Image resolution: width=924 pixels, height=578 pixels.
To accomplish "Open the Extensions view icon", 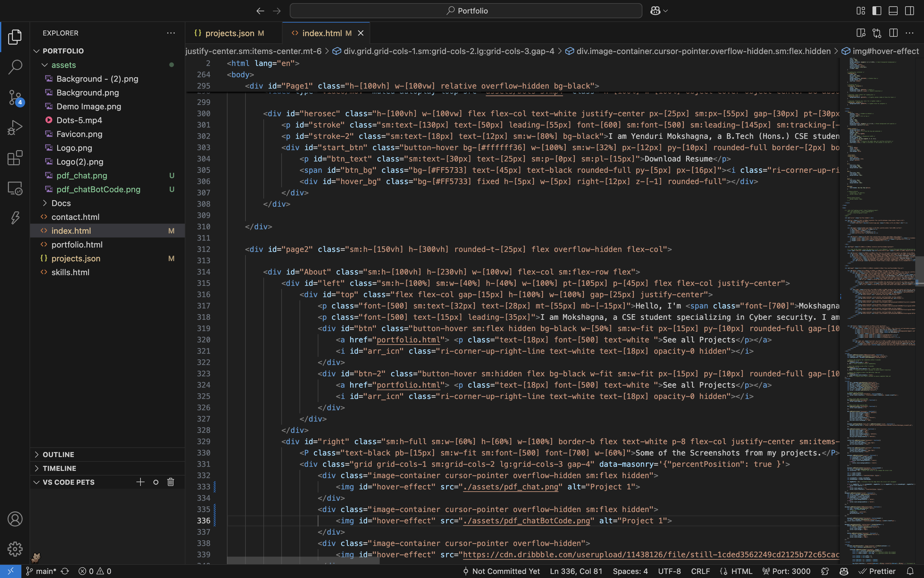I will point(14,158).
